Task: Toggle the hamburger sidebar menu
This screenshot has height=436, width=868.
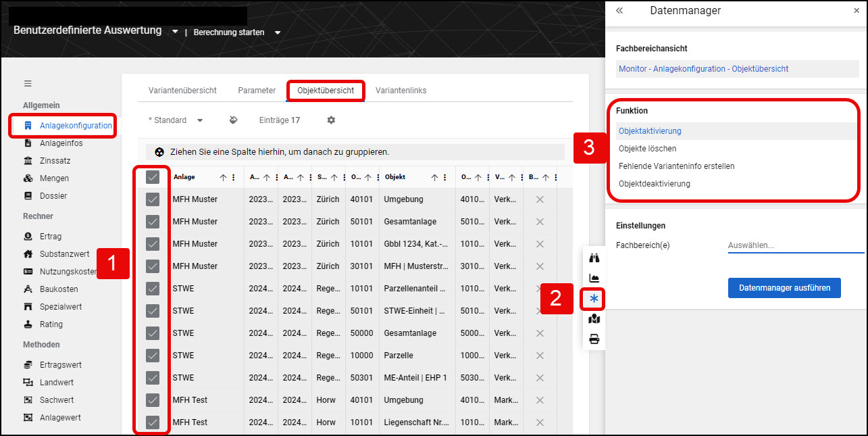Action: [28, 84]
